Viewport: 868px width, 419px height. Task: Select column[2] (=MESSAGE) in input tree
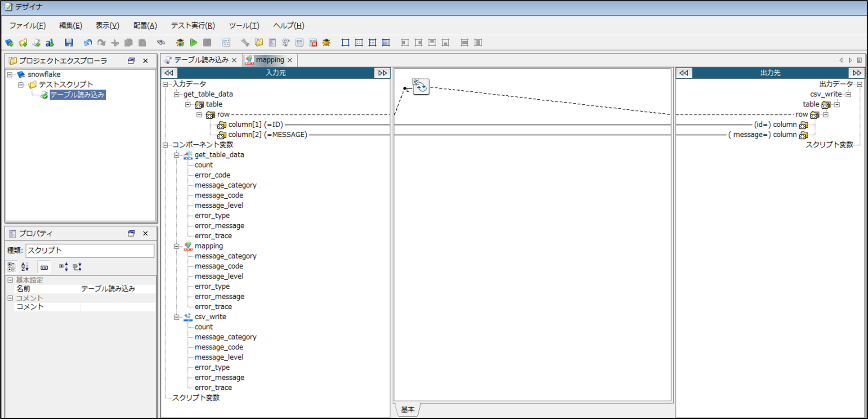pyautogui.click(x=268, y=135)
